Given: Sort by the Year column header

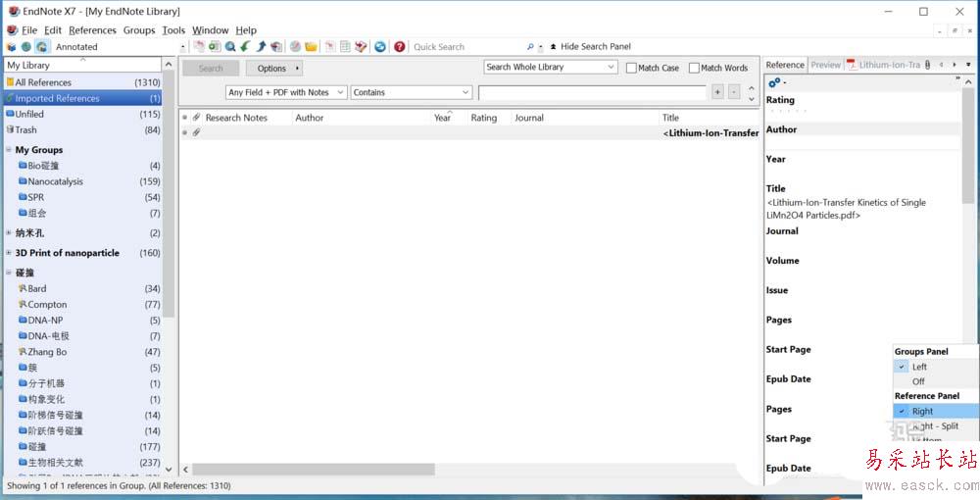Looking at the screenshot, I should (443, 118).
